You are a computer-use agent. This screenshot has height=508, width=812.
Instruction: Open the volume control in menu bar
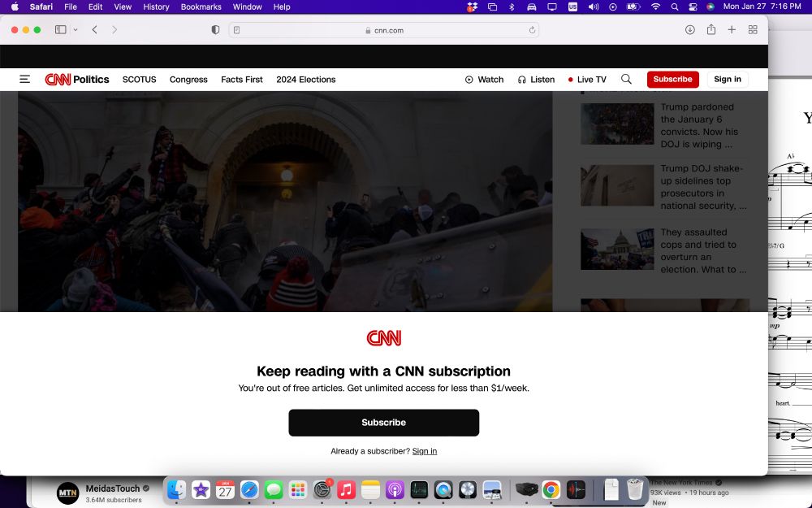click(x=594, y=7)
